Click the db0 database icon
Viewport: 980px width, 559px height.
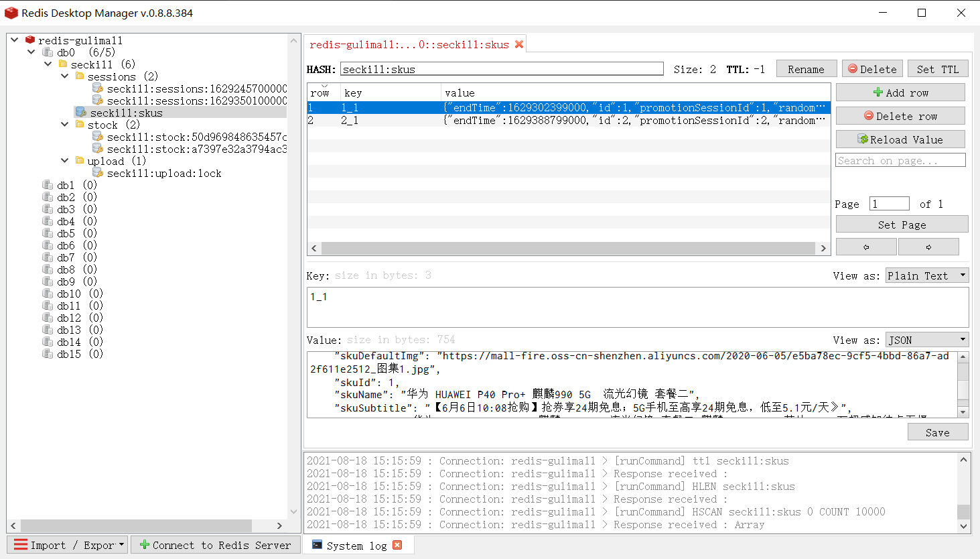(x=48, y=52)
